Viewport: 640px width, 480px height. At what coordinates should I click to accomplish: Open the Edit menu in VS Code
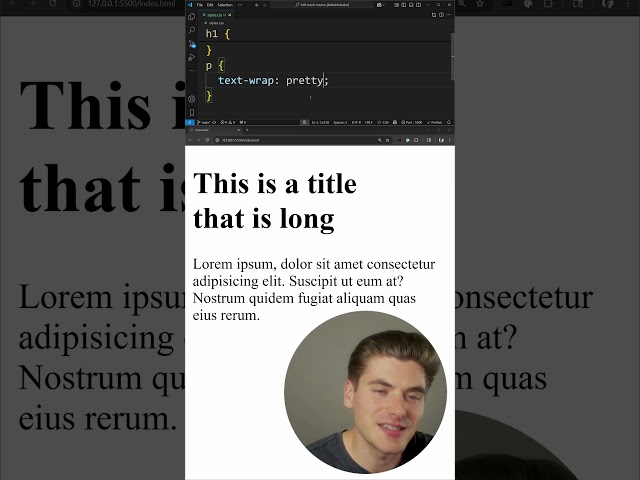click(210, 5)
